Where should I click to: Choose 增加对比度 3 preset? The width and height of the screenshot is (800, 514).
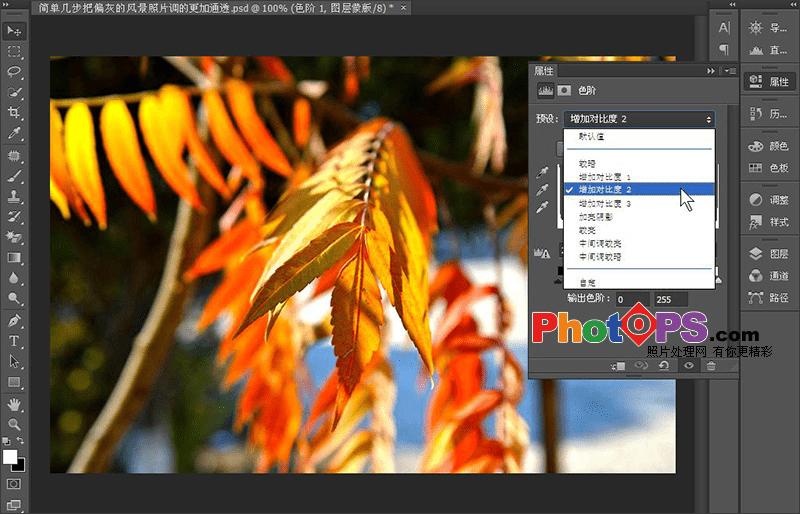[639, 204]
